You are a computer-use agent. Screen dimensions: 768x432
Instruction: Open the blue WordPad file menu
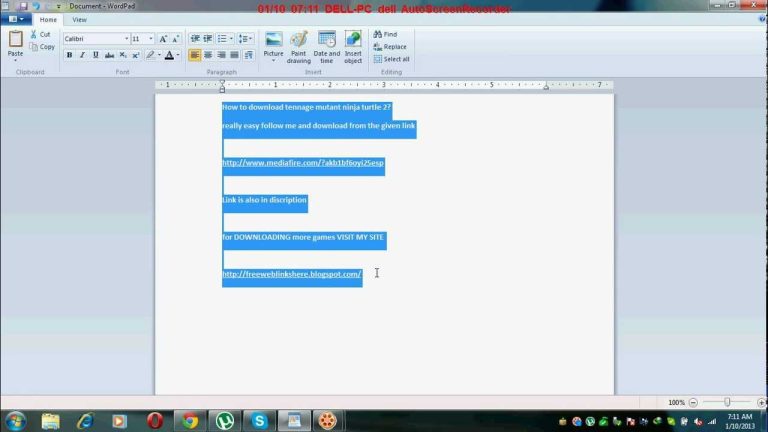coord(17,19)
